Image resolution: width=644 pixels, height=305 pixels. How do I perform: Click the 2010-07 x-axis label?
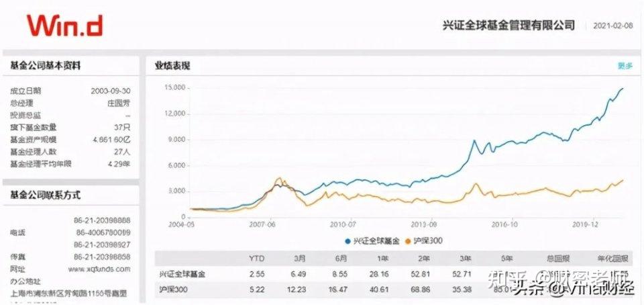pyautogui.click(x=343, y=225)
